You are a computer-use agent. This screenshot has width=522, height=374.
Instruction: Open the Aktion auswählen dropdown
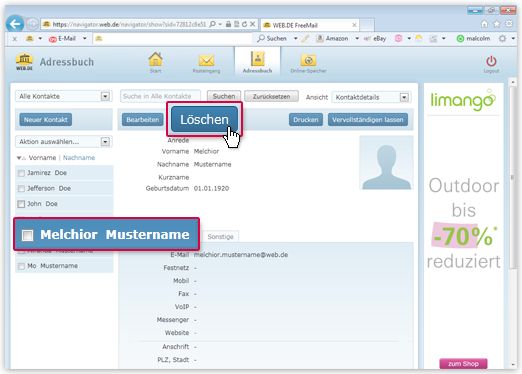coord(64,142)
